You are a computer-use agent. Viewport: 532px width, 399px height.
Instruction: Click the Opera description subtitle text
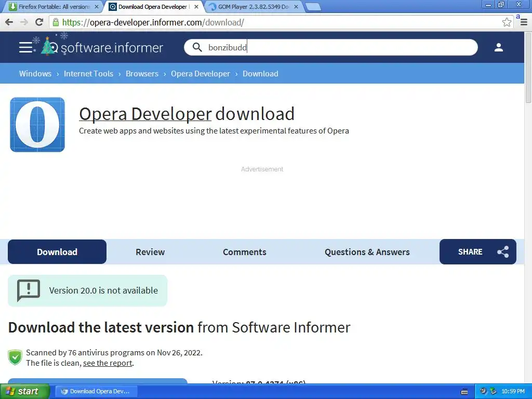(214, 131)
